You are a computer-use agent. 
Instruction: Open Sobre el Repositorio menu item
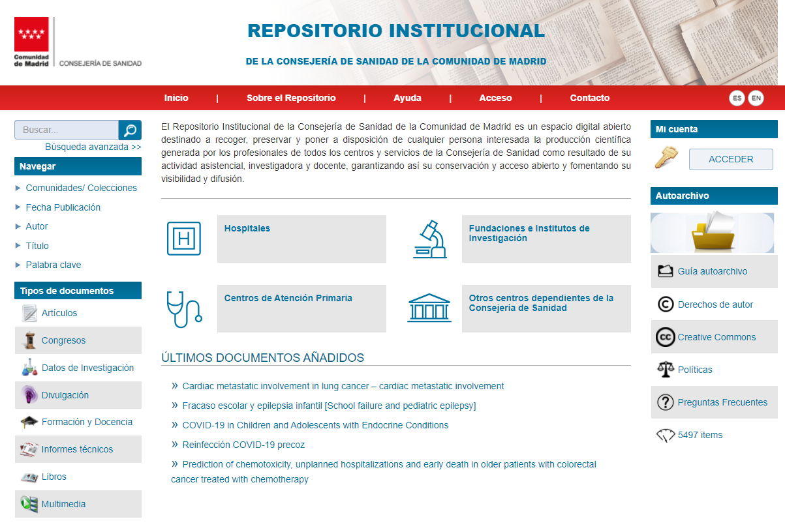coord(291,98)
